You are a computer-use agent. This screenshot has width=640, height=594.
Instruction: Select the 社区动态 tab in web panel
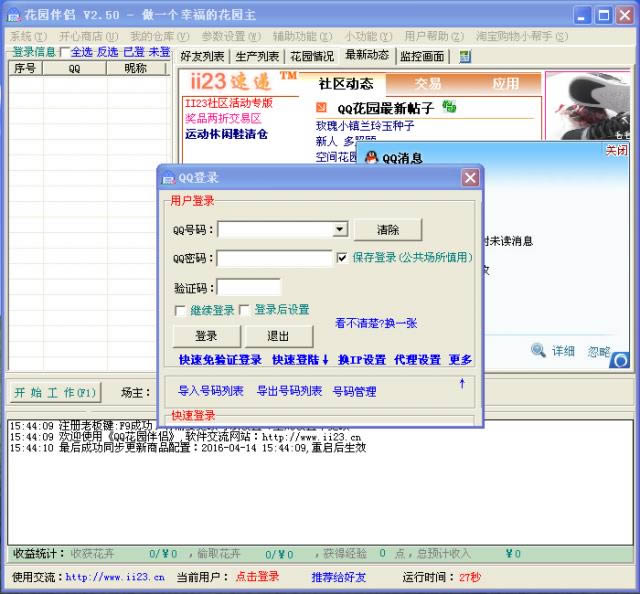345,84
